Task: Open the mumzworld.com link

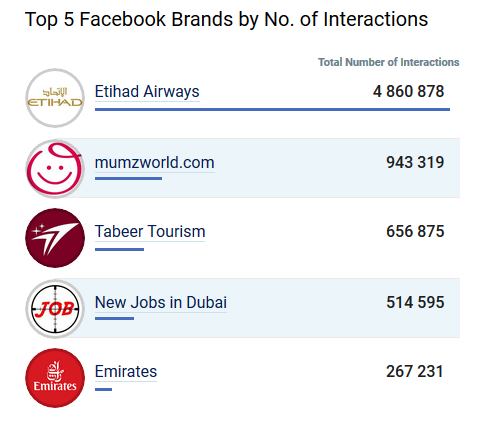Action: 155,163
